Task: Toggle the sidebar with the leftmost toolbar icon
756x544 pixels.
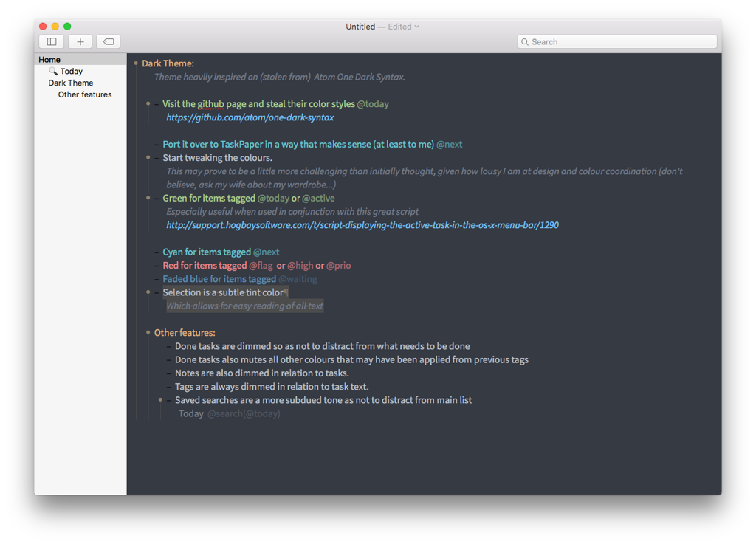Action: tap(51, 41)
